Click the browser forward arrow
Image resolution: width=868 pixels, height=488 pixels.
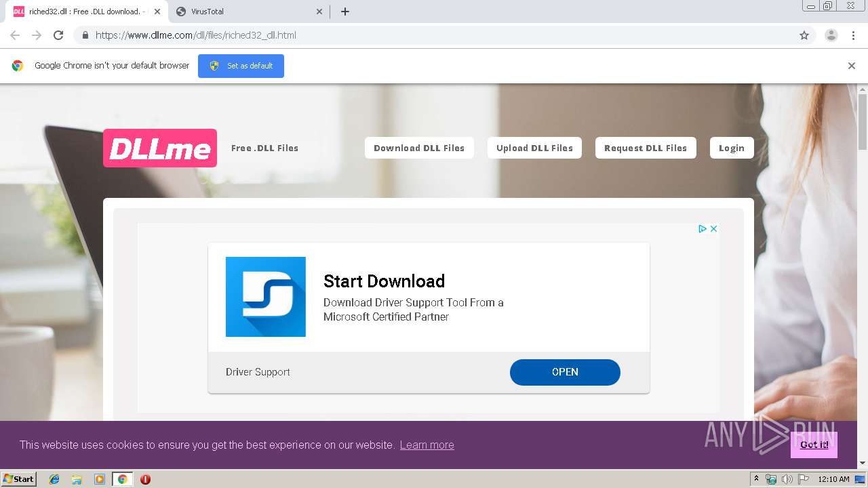pos(37,35)
